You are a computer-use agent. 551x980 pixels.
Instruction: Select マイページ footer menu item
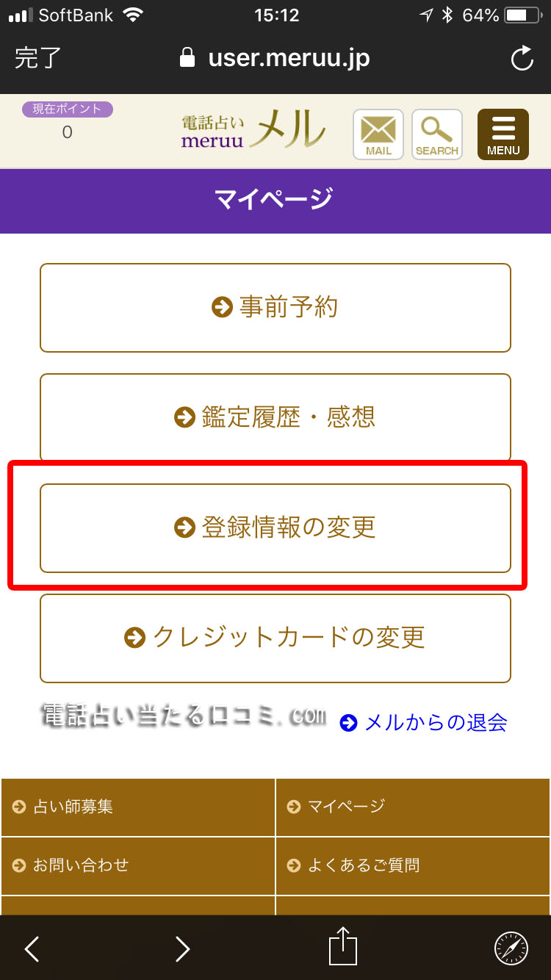click(413, 807)
